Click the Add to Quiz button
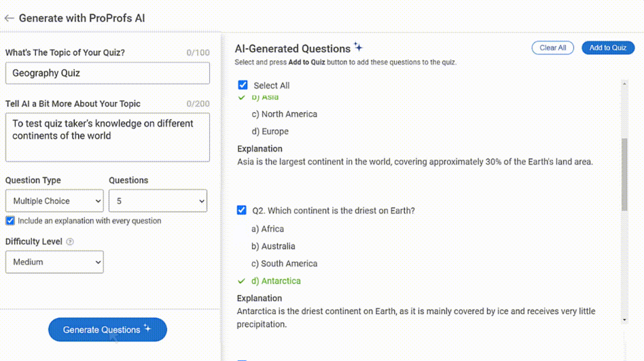 pyautogui.click(x=608, y=48)
